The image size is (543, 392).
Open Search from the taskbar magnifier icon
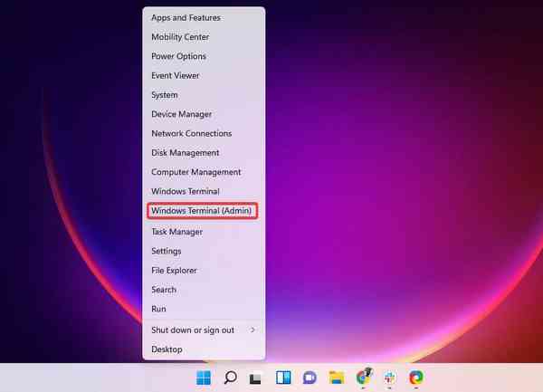coord(230,378)
